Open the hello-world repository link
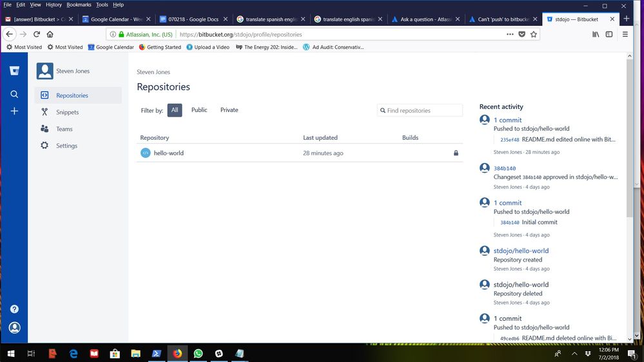 click(x=168, y=153)
